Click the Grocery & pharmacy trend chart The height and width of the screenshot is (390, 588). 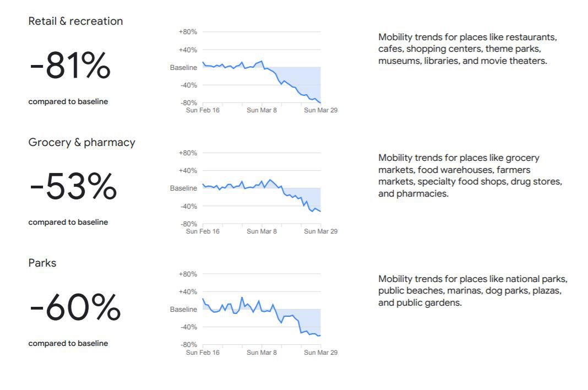point(262,188)
